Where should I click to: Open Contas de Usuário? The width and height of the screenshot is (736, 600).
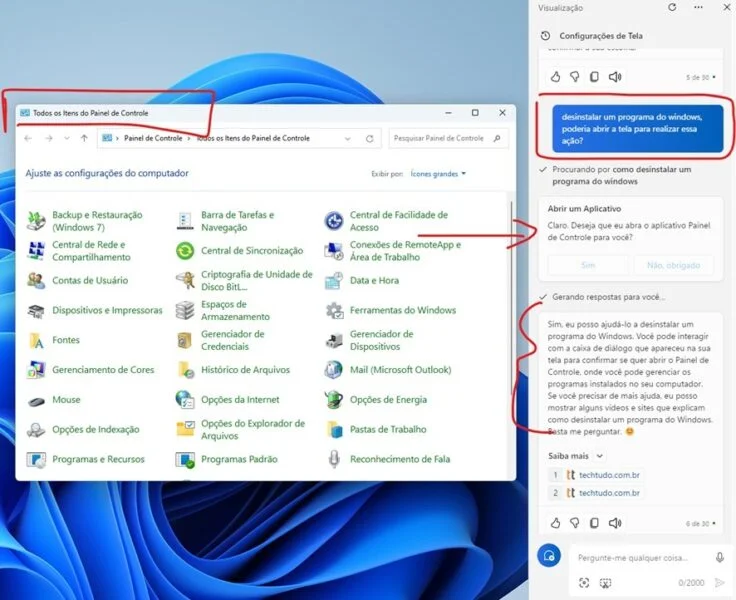pyautogui.click(x=77, y=280)
